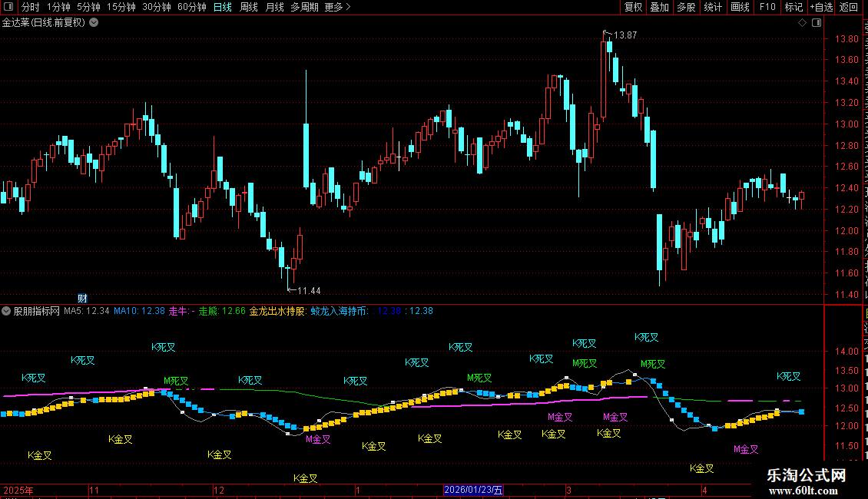Switch to 日线 daily chart
Viewport: 868px width, 499px height.
pyautogui.click(x=223, y=7)
